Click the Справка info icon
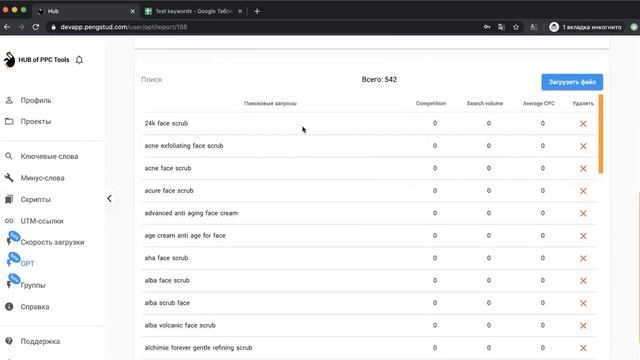The width and height of the screenshot is (640, 360). pos(9,307)
